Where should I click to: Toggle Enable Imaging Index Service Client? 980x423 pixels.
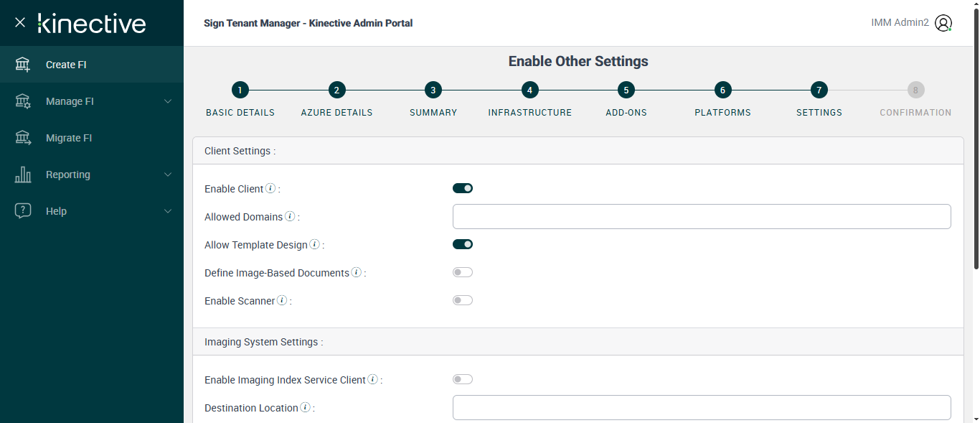[463, 379]
